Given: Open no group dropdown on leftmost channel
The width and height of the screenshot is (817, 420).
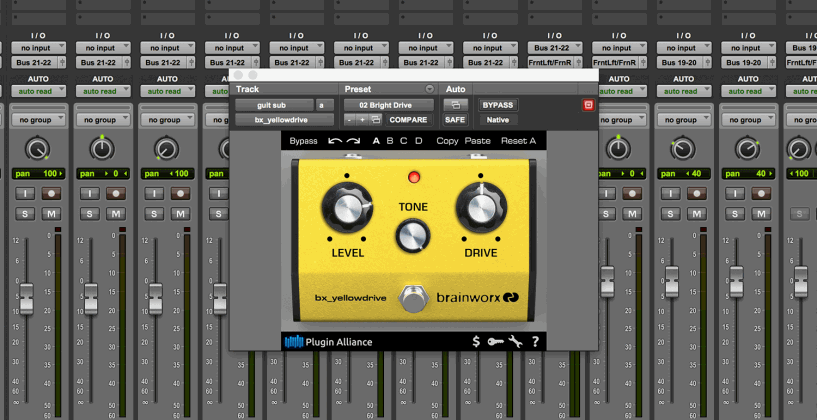Looking at the screenshot, I should coord(39,120).
